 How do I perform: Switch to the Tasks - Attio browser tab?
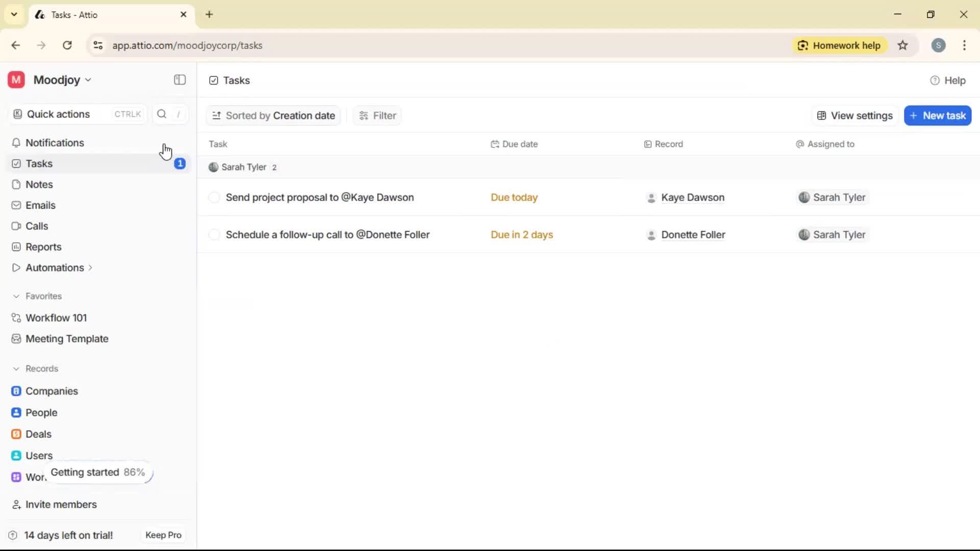coord(102,14)
